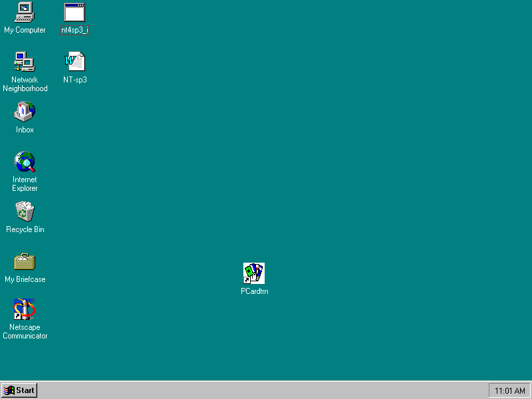
Task: Select the PCardtrn shortcut icon
Action: coord(254,273)
